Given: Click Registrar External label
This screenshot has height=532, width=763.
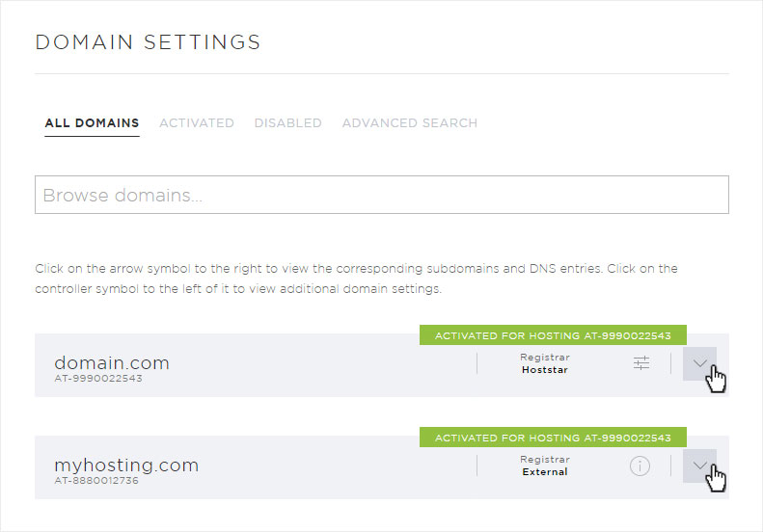Looking at the screenshot, I should pyautogui.click(x=544, y=465).
